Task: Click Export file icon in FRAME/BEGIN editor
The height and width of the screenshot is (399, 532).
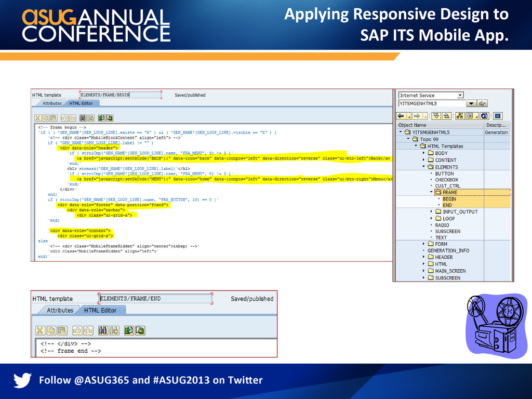Action: click(109, 118)
